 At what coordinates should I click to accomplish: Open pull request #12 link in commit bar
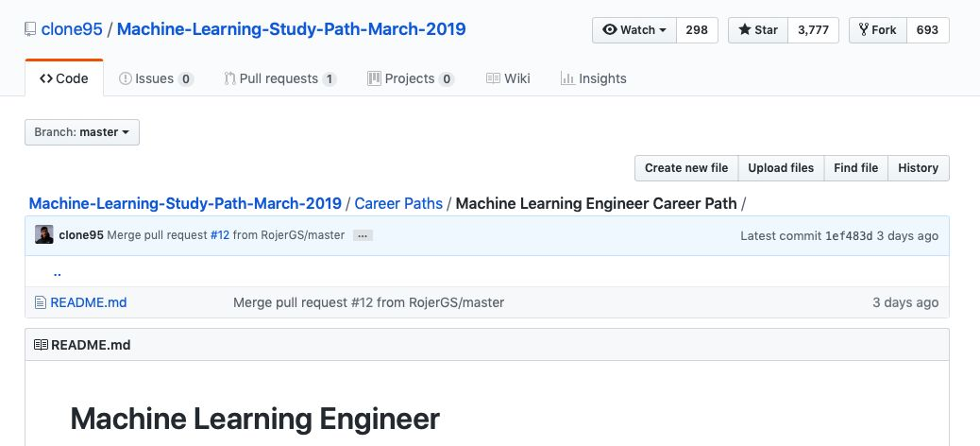219,235
